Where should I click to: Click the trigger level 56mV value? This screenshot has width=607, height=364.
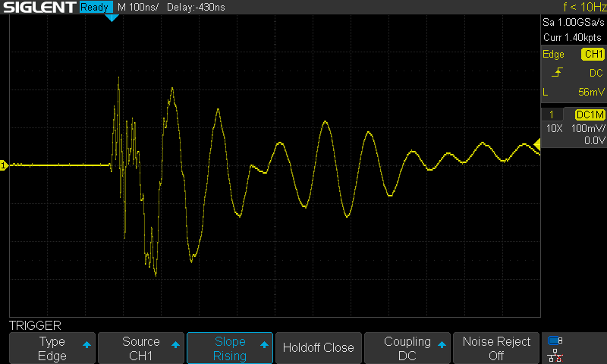pyautogui.click(x=591, y=92)
